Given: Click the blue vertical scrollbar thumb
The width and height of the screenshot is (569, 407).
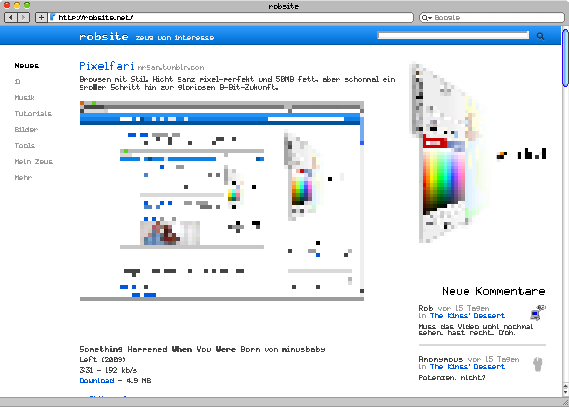Looking at the screenshot, I should 565,58.
